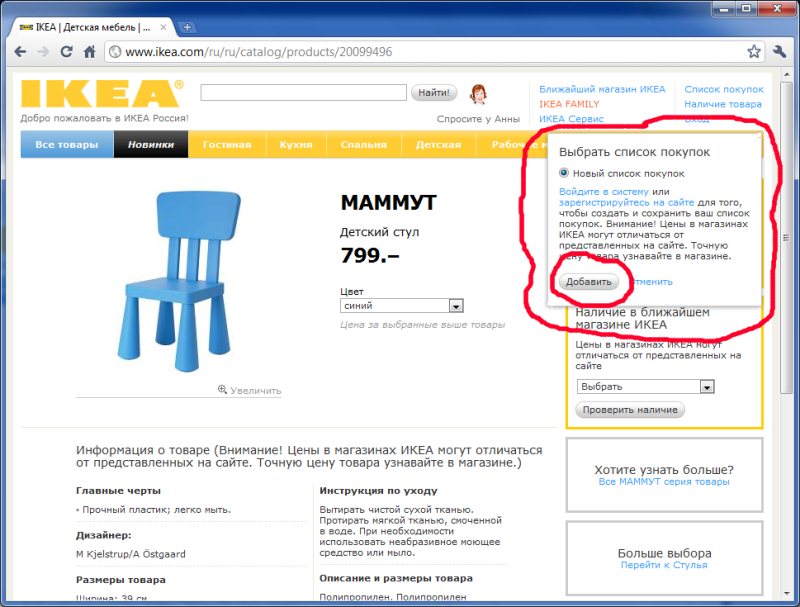Image resolution: width=800 pixels, height=607 pixels.
Task: Bookmark page with star icon
Action: pyautogui.click(x=753, y=51)
